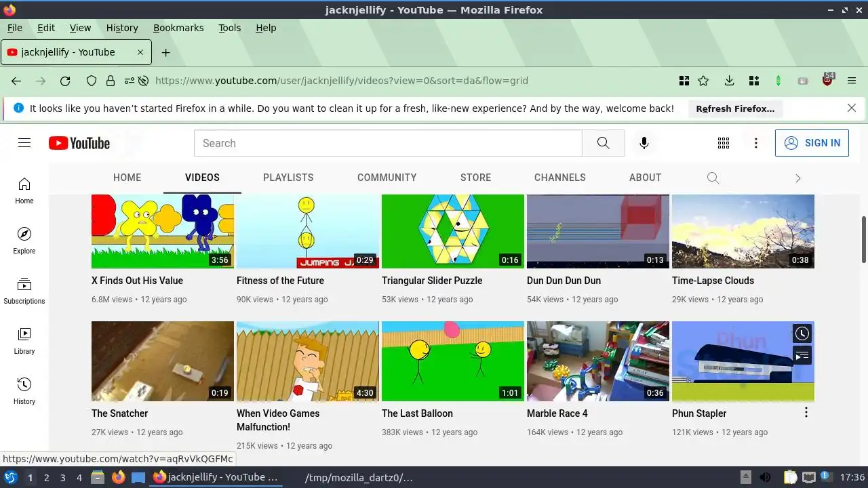Select the /tmp/mozilla_dartz0 taskbar window
This screenshot has height=488, width=868.
pyautogui.click(x=359, y=477)
